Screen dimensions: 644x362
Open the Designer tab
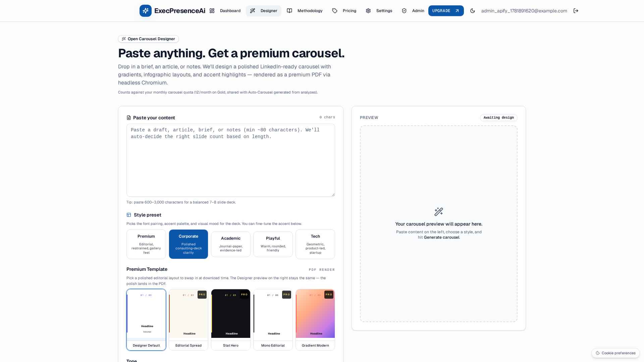pos(264,11)
